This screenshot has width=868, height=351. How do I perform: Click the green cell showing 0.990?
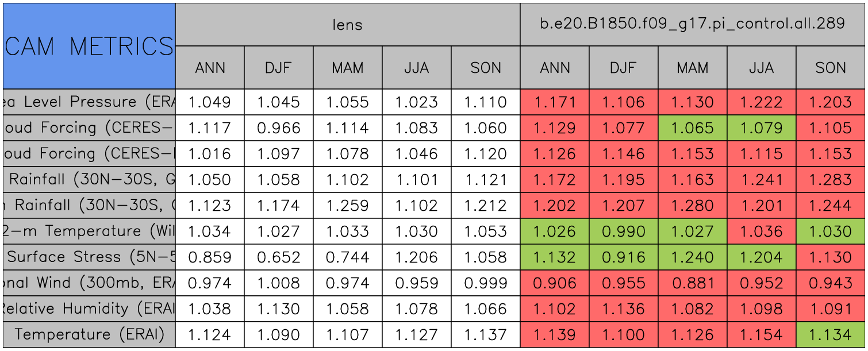[623, 232]
